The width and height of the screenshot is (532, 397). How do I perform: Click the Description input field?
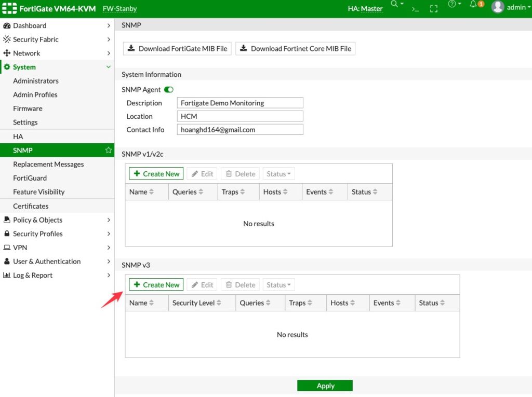coord(240,103)
